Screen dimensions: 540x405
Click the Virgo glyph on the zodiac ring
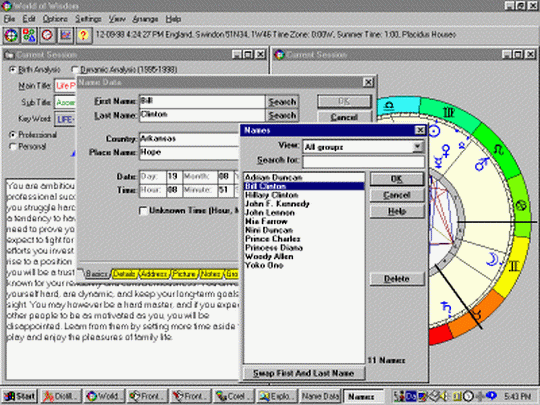[x=448, y=112]
